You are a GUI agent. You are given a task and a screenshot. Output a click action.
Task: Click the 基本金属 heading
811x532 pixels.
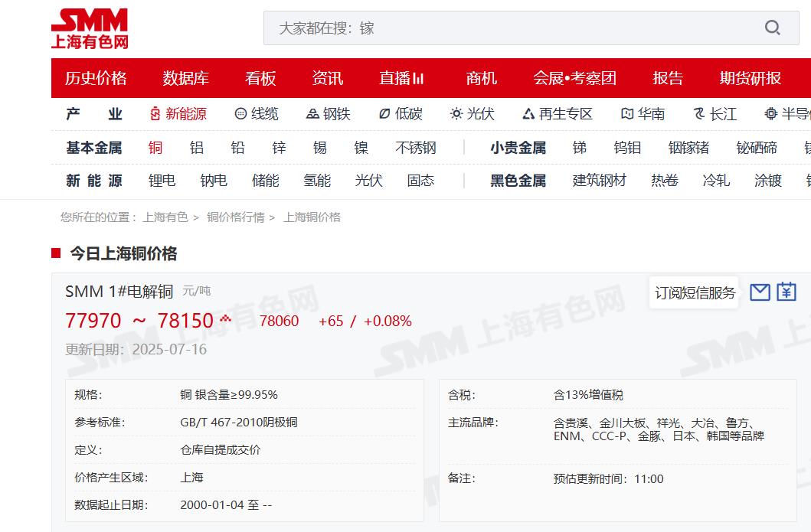[94, 148]
